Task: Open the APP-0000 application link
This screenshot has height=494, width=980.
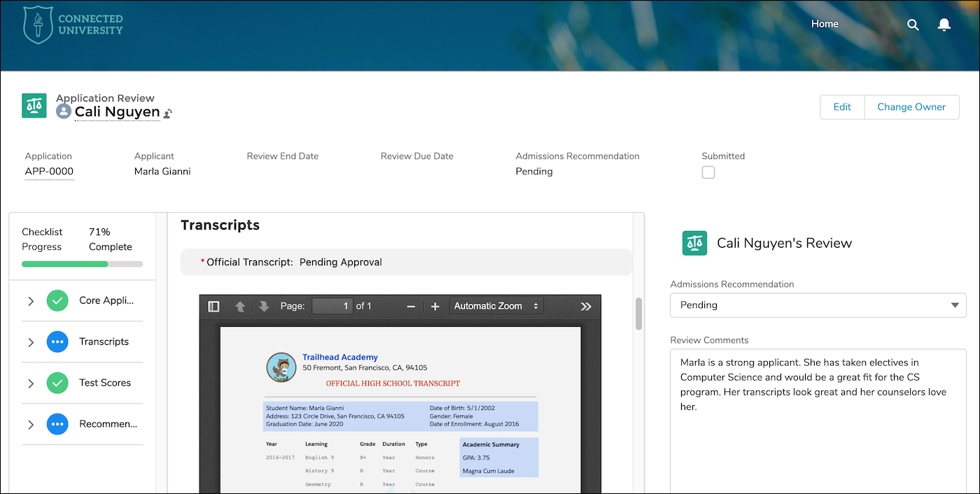Action: pos(48,170)
